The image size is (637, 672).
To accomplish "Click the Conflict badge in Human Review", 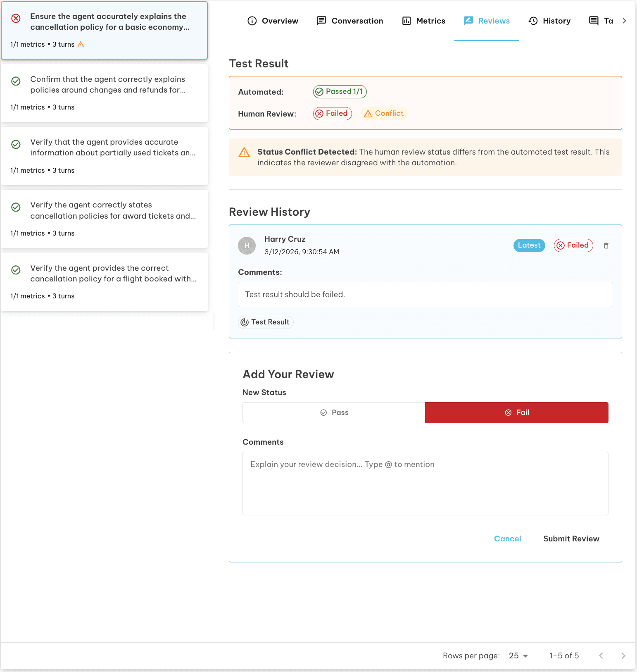I will click(384, 114).
